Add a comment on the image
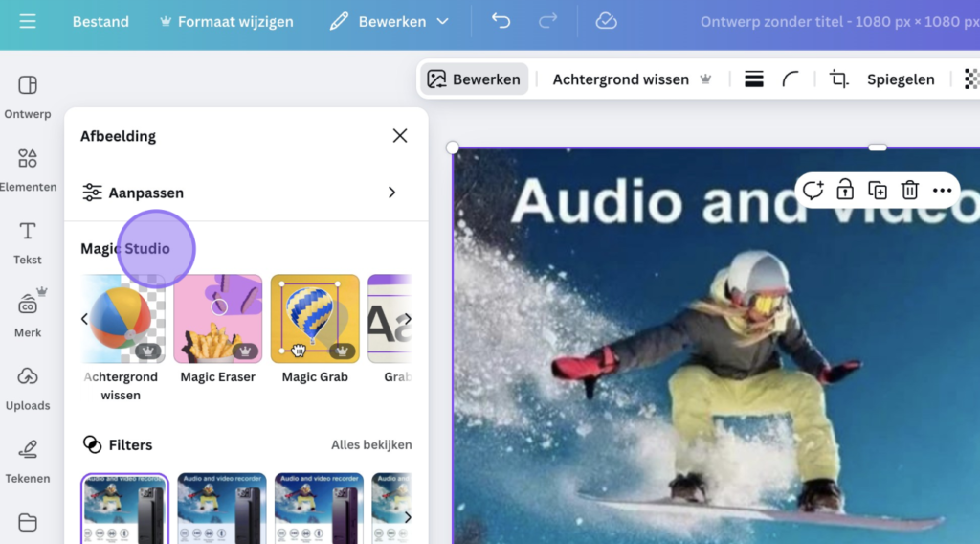 click(x=813, y=190)
